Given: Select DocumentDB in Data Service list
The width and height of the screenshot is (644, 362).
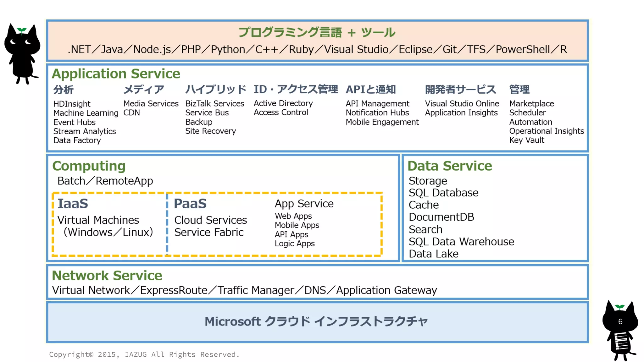Looking at the screenshot, I should click(441, 217).
